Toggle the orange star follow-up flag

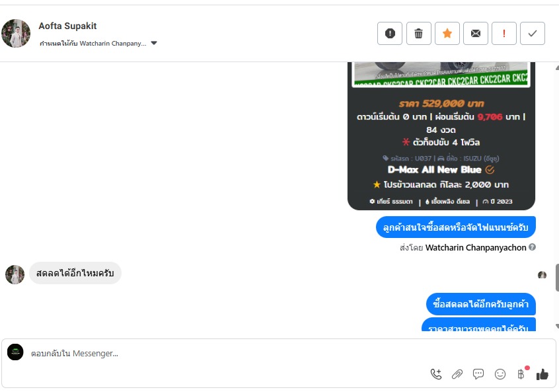(x=447, y=33)
